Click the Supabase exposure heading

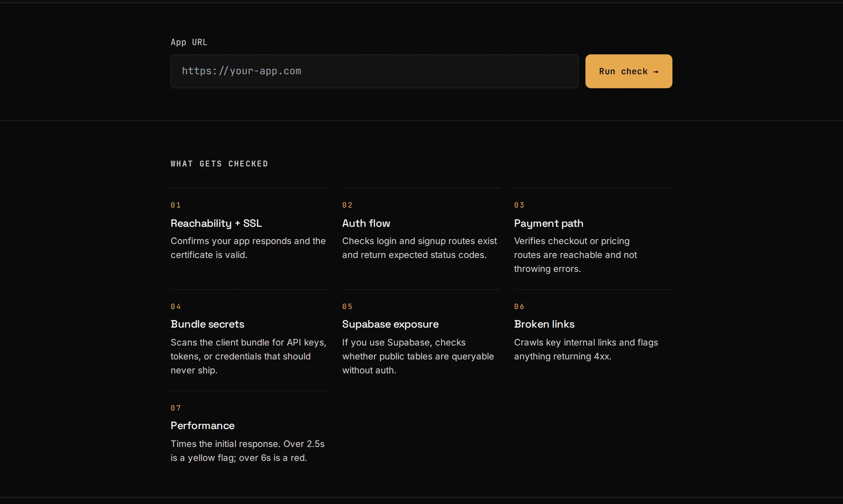click(x=390, y=324)
